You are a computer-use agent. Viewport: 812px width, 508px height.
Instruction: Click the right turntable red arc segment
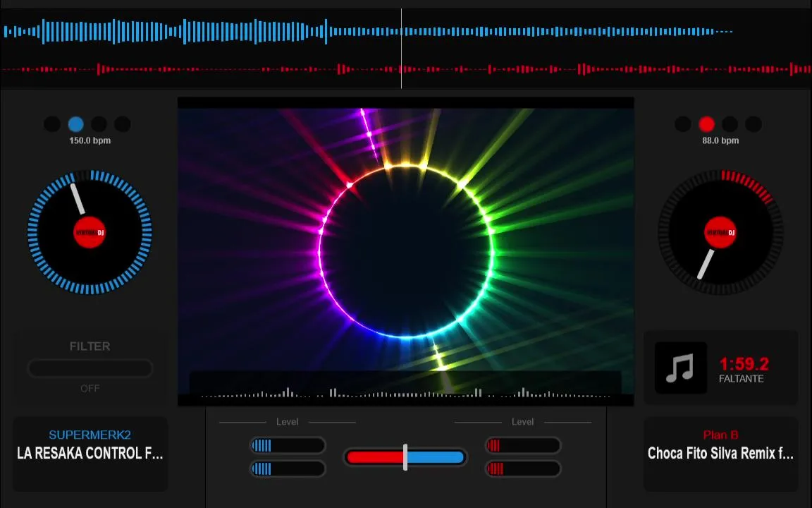(x=749, y=185)
